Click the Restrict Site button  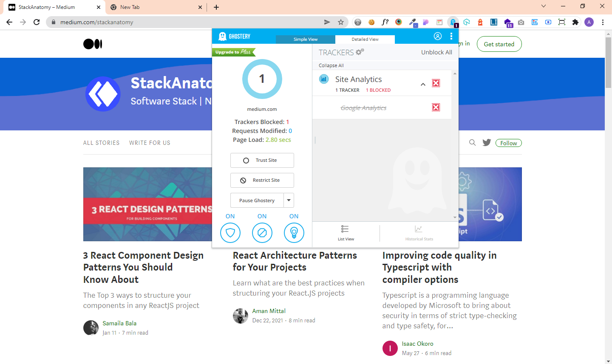tap(262, 180)
